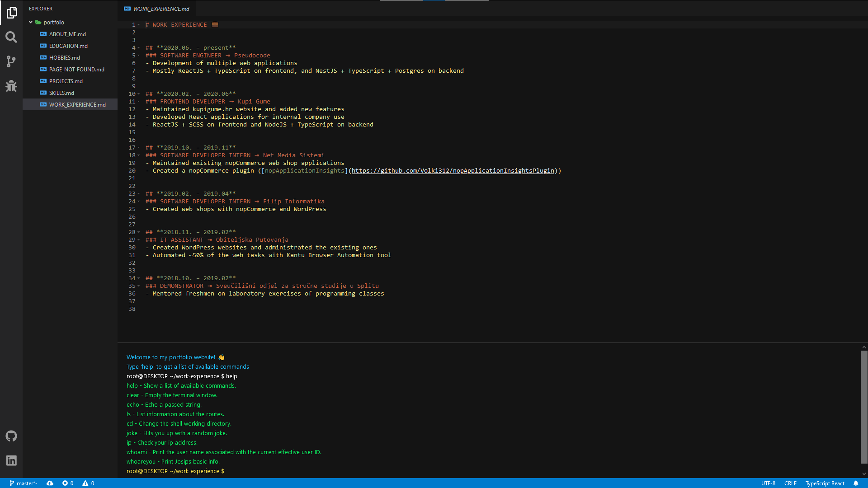This screenshot has height=488, width=868.
Task: Open ABOUT_ME.md from the explorer
Action: click(x=67, y=34)
